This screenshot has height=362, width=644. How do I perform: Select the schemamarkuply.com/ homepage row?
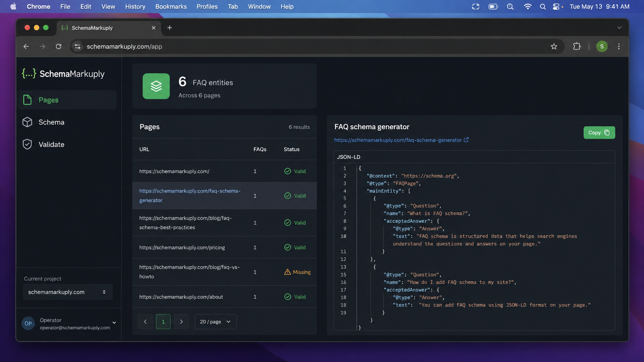click(225, 171)
